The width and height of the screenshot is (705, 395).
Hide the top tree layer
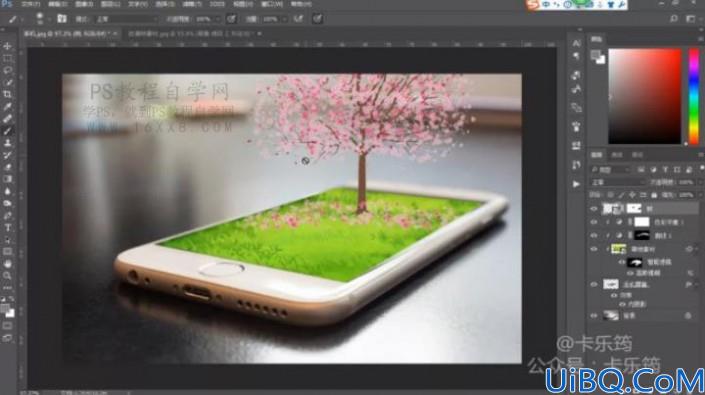pyautogui.click(x=593, y=209)
